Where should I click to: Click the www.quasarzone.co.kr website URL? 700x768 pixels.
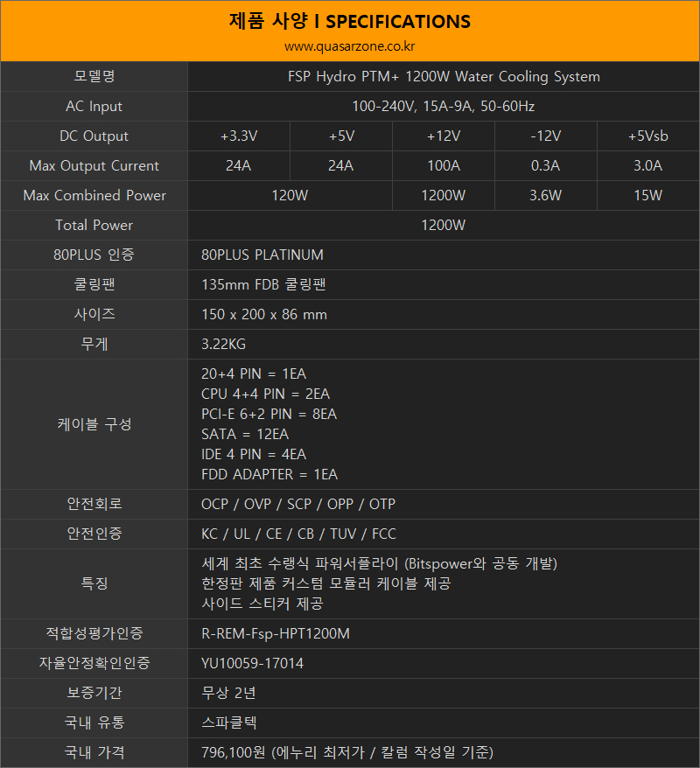pyautogui.click(x=349, y=46)
